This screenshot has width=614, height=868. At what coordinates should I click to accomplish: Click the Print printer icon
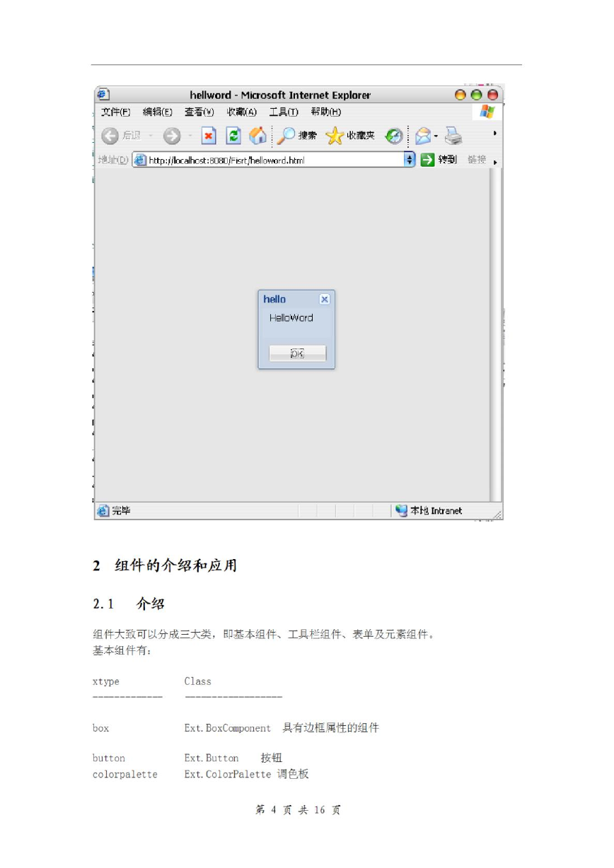point(453,136)
